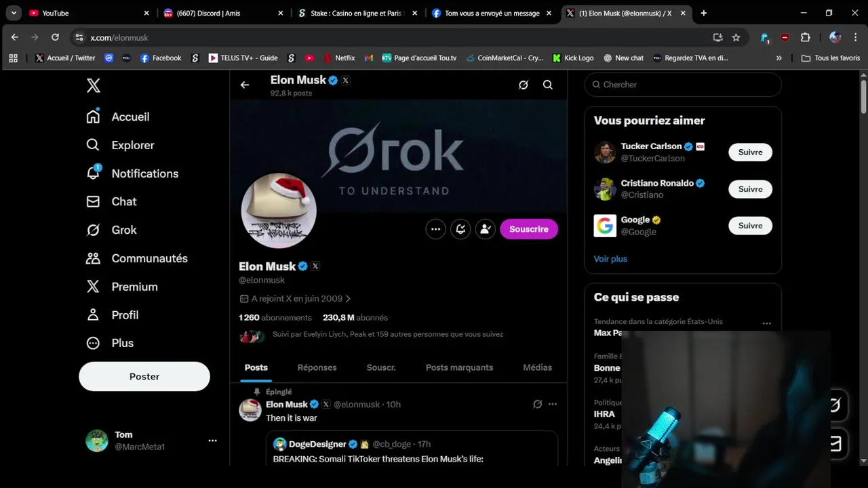The image size is (868, 488).
Task: Click search icon in profile header
Action: 548,85
